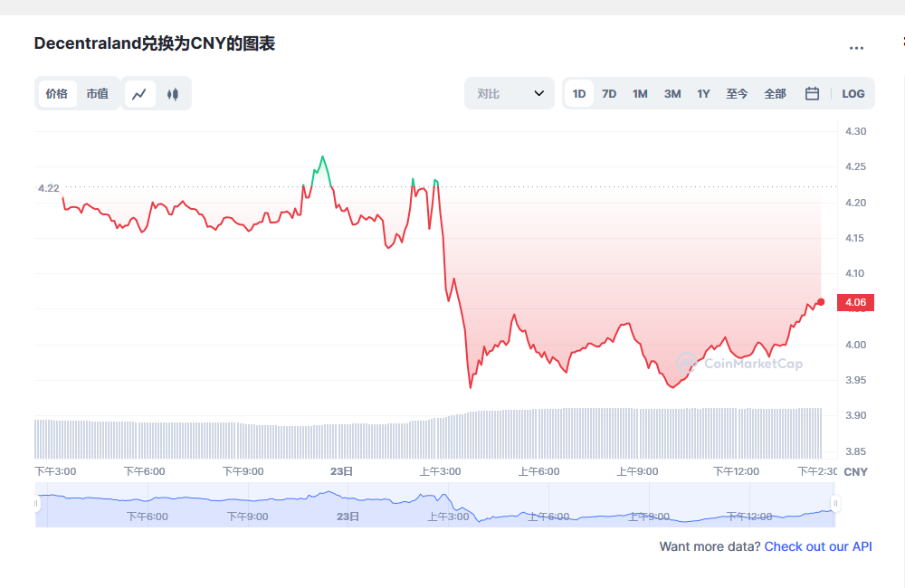This screenshot has width=905, height=588.
Task: Click the CNY currency label
Action: click(855, 471)
